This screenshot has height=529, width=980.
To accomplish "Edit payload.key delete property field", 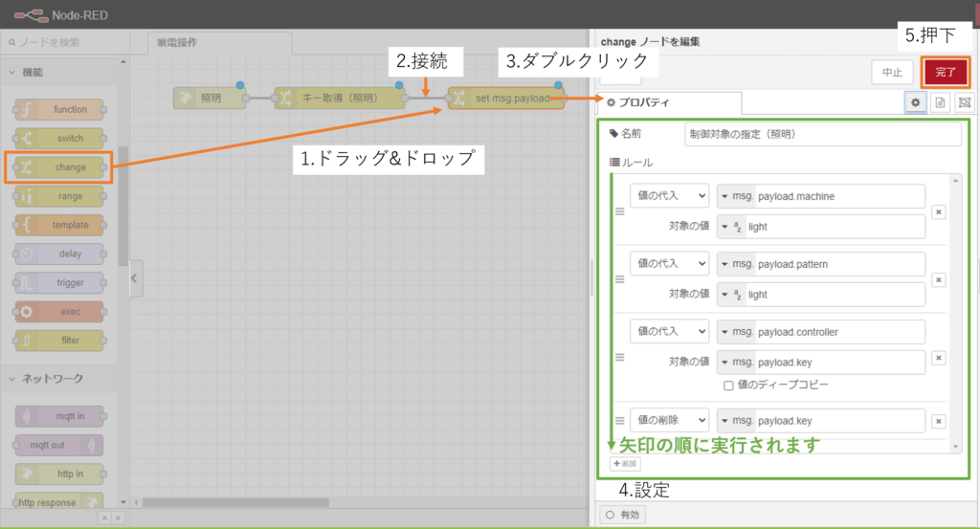I will click(839, 421).
